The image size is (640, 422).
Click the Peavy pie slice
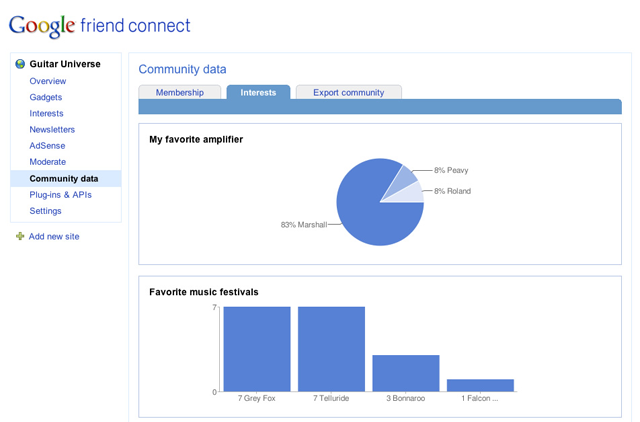[x=402, y=181]
